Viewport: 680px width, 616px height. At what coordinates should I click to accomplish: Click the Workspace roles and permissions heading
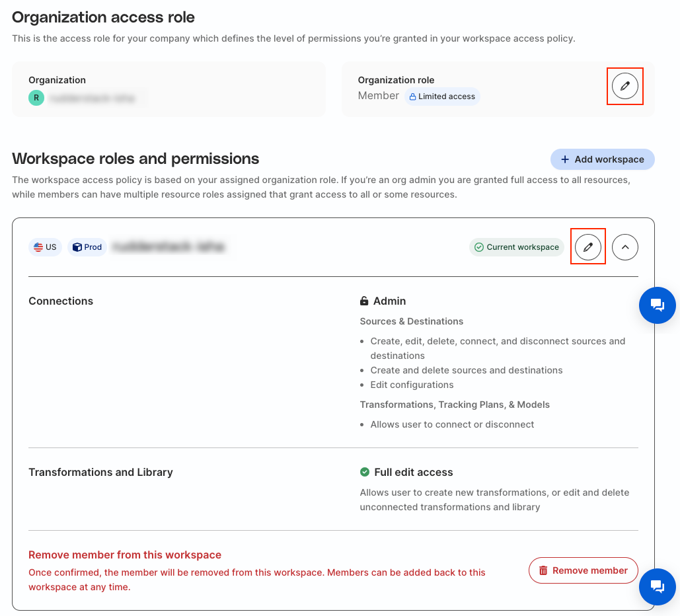coord(135,159)
